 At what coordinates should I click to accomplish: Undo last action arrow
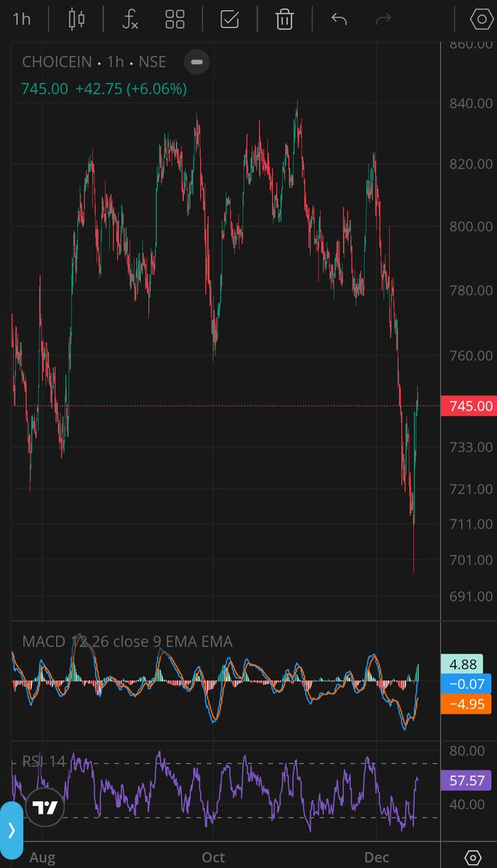click(x=339, y=18)
